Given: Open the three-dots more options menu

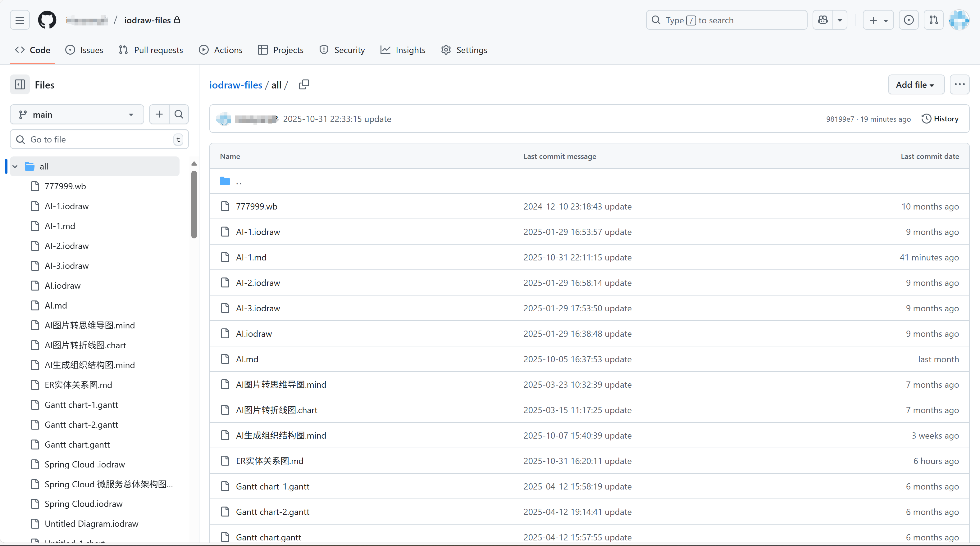Looking at the screenshot, I should click(959, 84).
